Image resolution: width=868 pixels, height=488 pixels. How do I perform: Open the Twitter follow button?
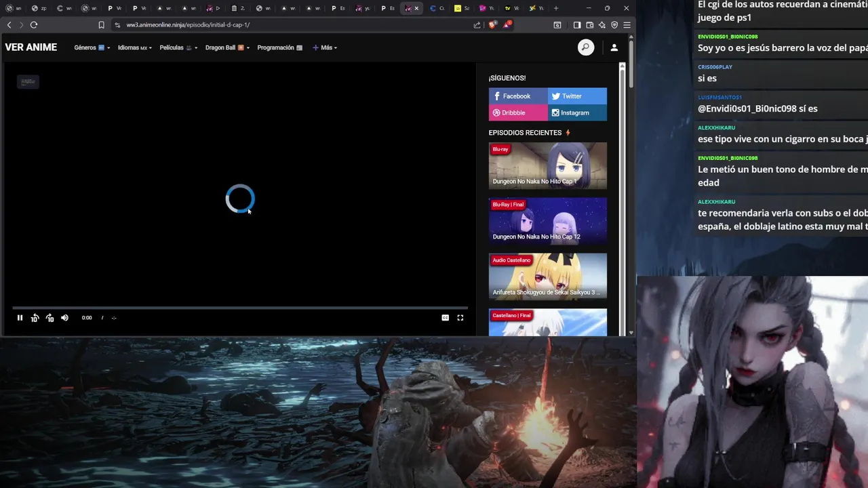pyautogui.click(x=577, y=96)
